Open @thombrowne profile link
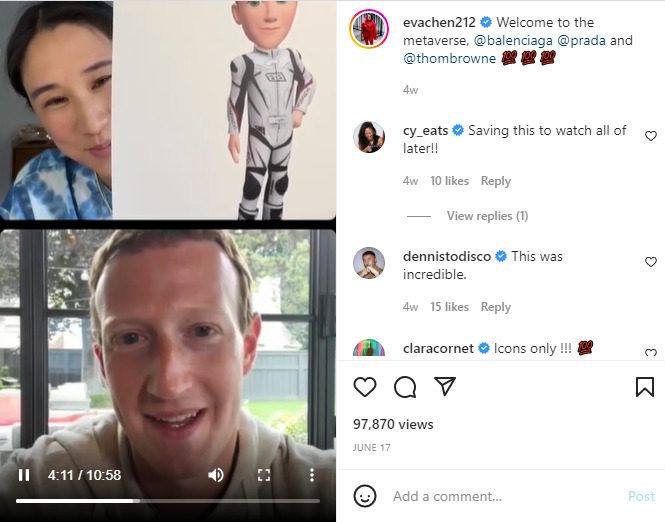The image size is (665, 522). (450, 59)
